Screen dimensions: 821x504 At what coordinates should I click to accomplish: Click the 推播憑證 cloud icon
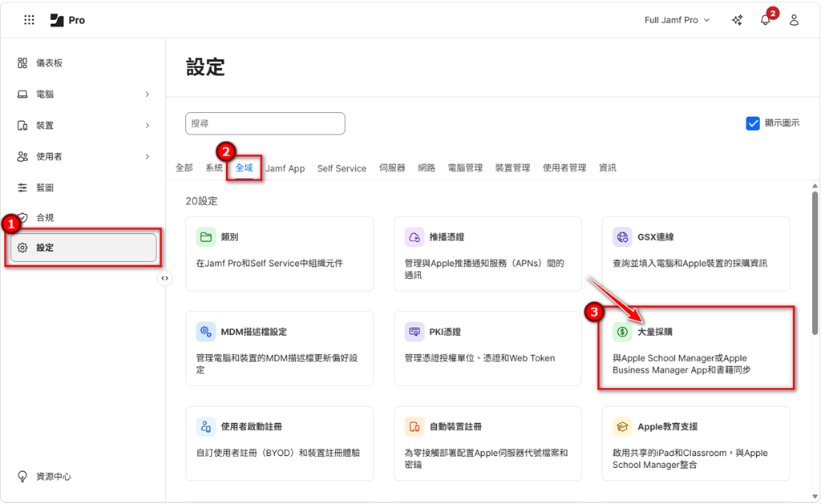415,237
